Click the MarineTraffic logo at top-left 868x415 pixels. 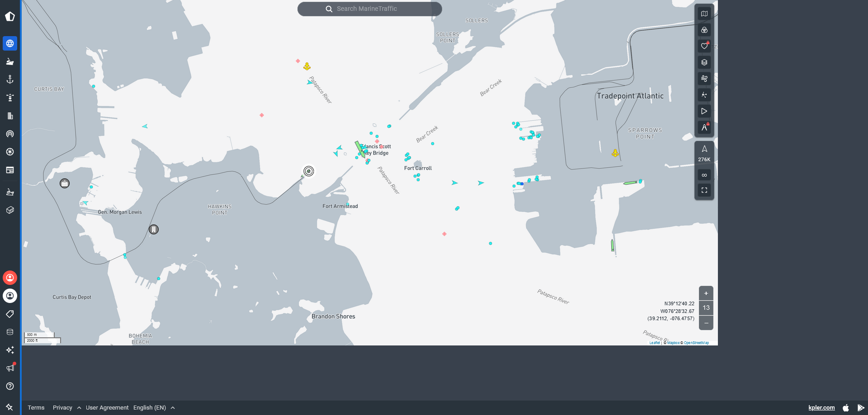(x=10, y=17)
